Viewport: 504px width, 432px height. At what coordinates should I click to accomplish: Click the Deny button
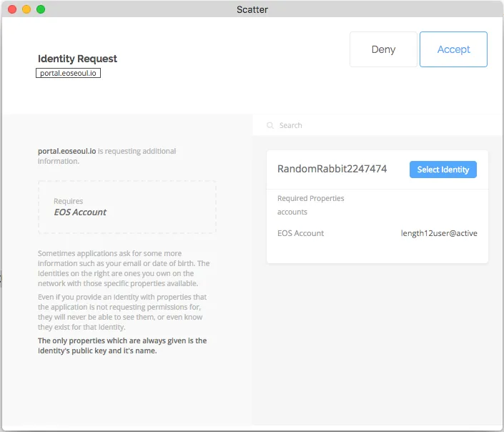click(x=383, y=49)
